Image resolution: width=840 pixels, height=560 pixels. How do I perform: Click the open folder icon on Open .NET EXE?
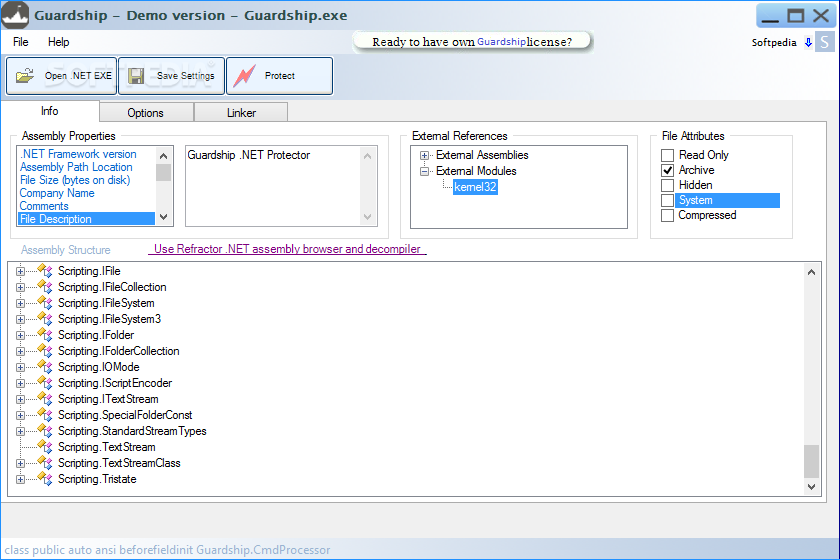point(25,76)
